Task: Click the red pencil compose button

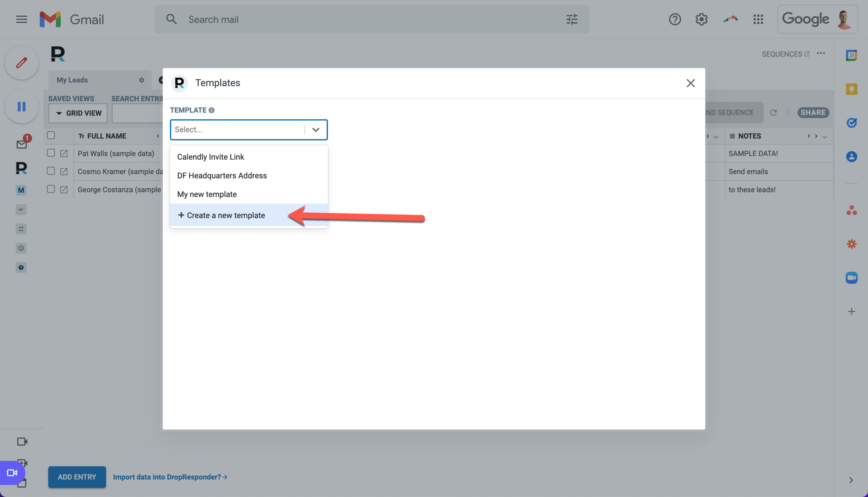Action: click(x=22, y=63)
